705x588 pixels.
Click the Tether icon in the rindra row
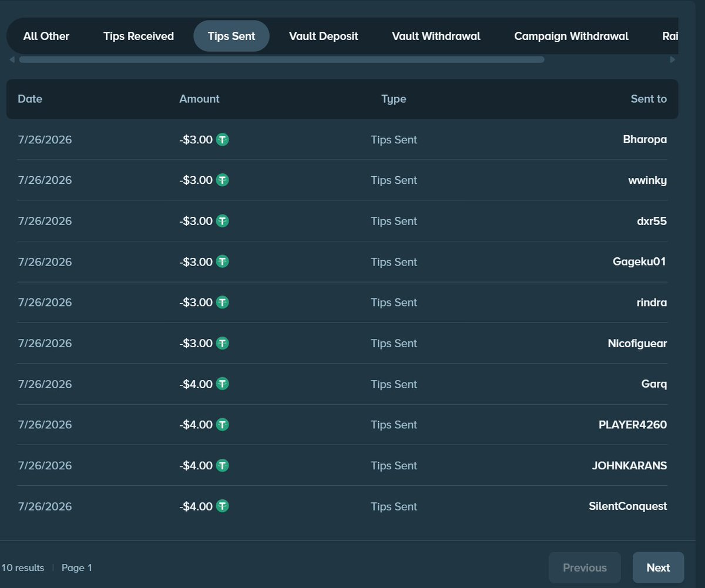tap(222, 303)
